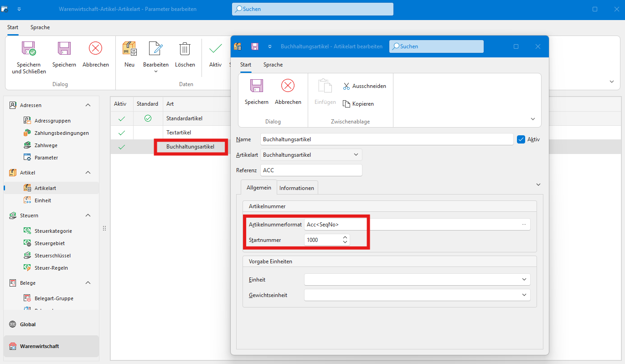Toggle the Standard checkmark for Standardartikel

148,118
